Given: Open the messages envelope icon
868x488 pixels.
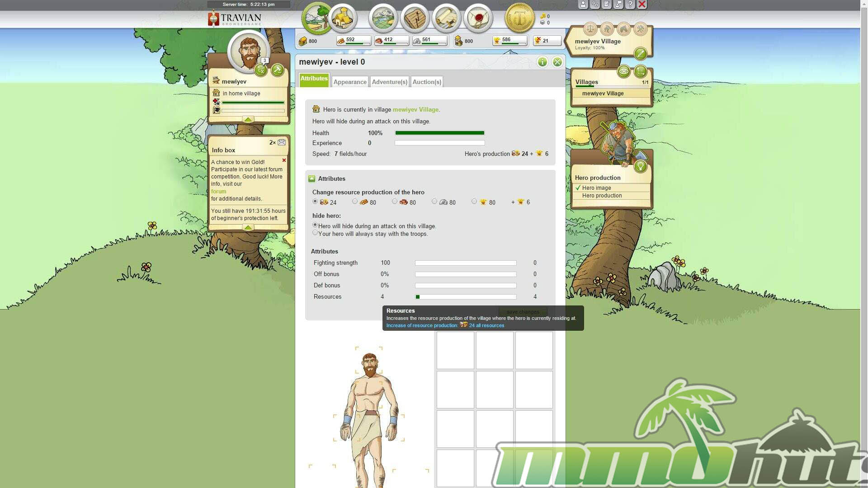Looking at the screenshot, I should point(478,18).
